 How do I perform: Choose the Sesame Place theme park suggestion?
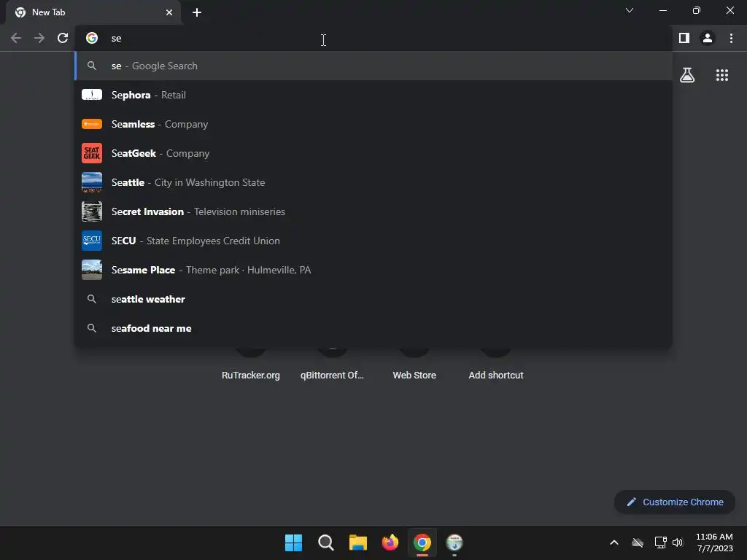pos(373,270)
